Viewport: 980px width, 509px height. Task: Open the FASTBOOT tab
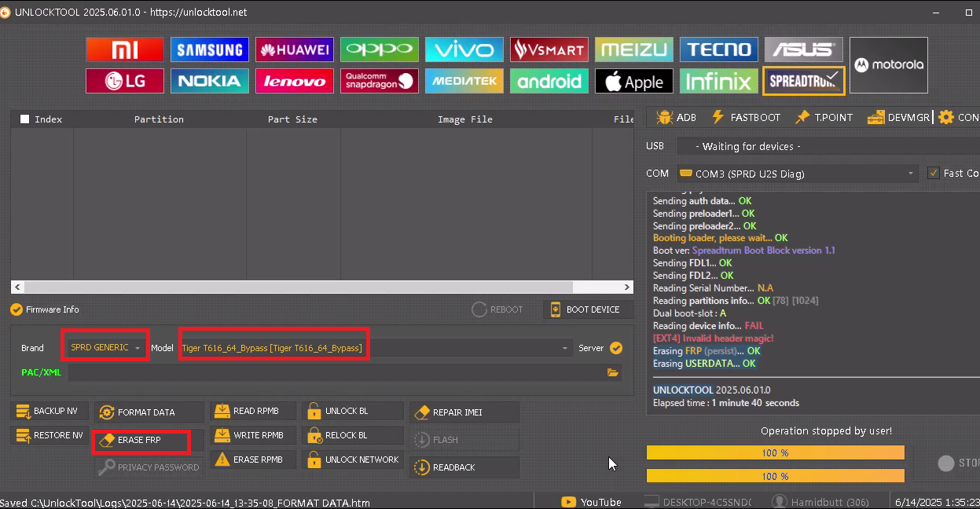click(746, 117)
